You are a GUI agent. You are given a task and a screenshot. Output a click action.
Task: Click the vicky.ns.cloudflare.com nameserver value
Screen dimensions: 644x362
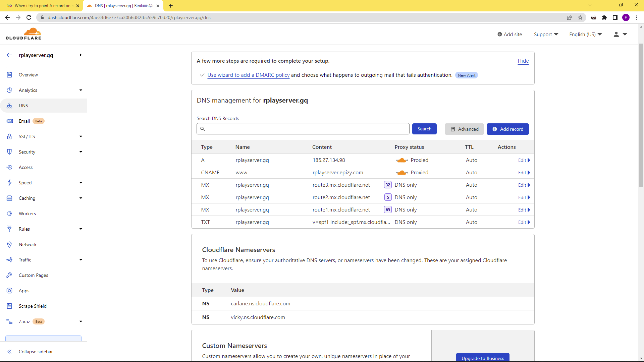click(258, 317)
